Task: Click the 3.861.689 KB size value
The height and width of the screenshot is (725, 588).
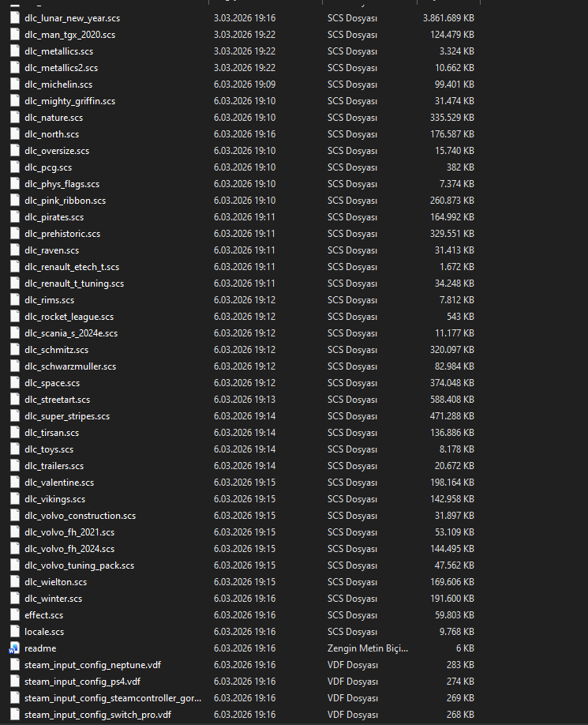Action: click(x=448, y=18)
